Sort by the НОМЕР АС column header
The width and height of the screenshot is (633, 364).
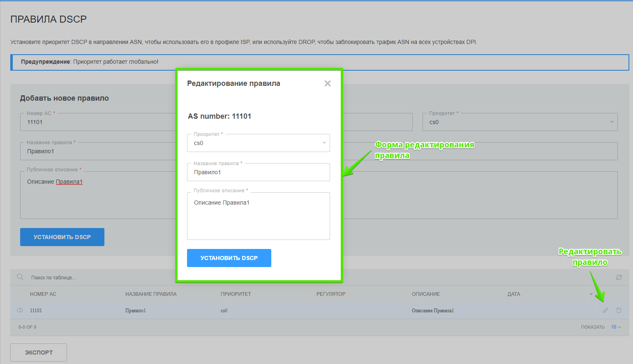click(x=43, y=294)
